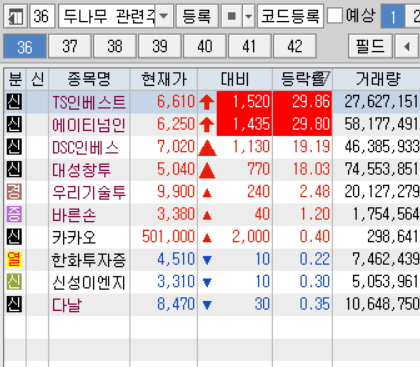Click the small up triangle in 바른손 row
Viewport: 420px width, 367px height.
click(x=207, y=216)
